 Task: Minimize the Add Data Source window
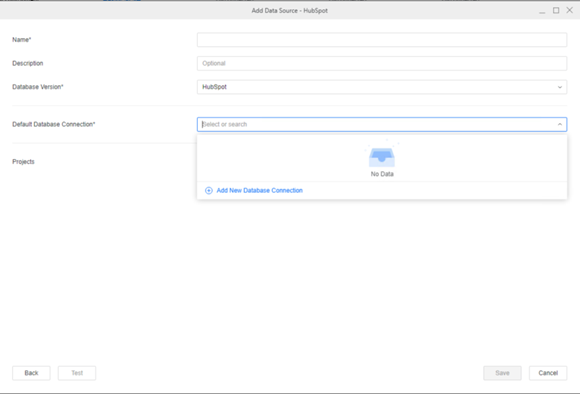(542, 11)
